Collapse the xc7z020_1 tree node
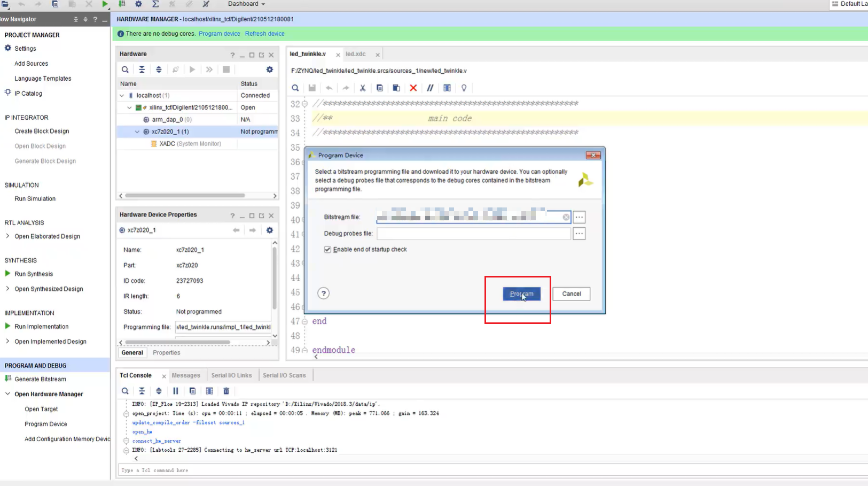Image resolution: width=868 pixels, height=486 pixels. [137, 132]
